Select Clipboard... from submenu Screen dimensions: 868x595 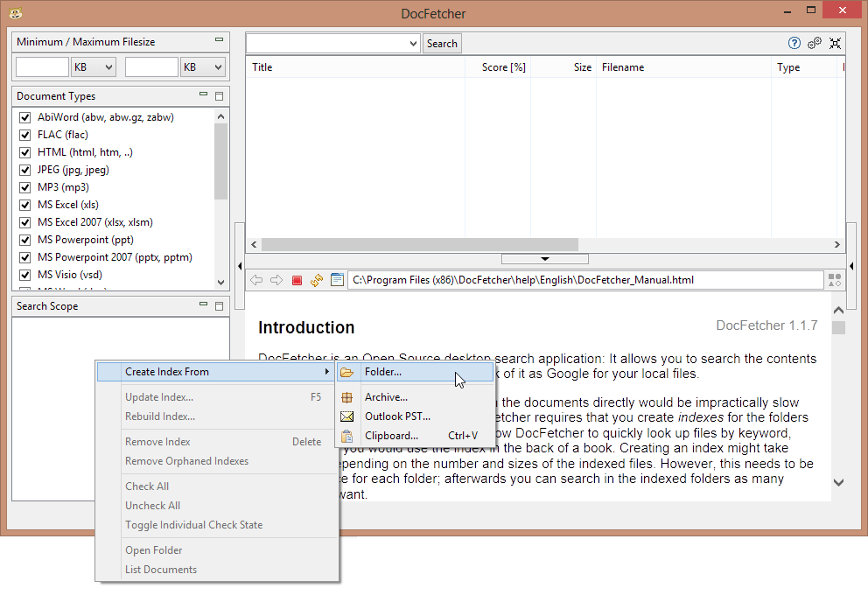415,436
